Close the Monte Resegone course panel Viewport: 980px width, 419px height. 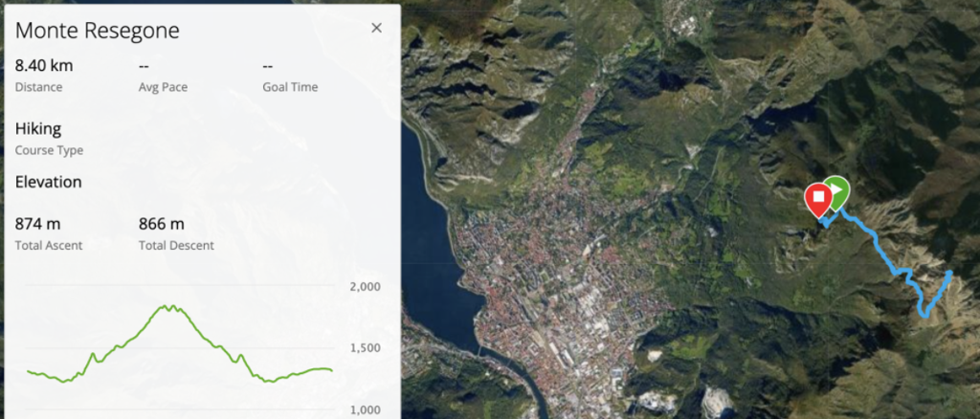pos(376,28)
